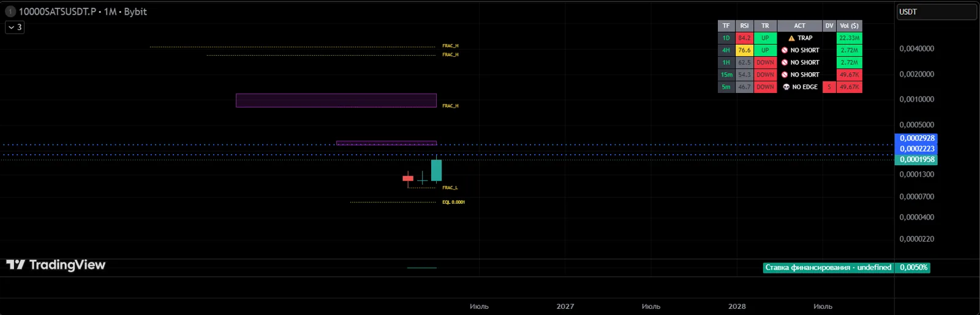The width and height of the screenshot is (980, 315).
Task: Click NO SHORT text in the 4H row
Action: point(805,50)
